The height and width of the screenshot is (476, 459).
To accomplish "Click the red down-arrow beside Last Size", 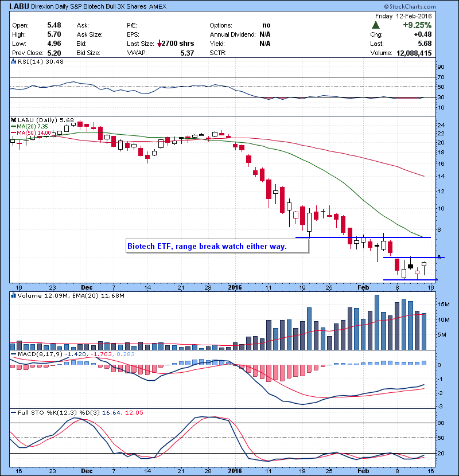I will [159, 44].
